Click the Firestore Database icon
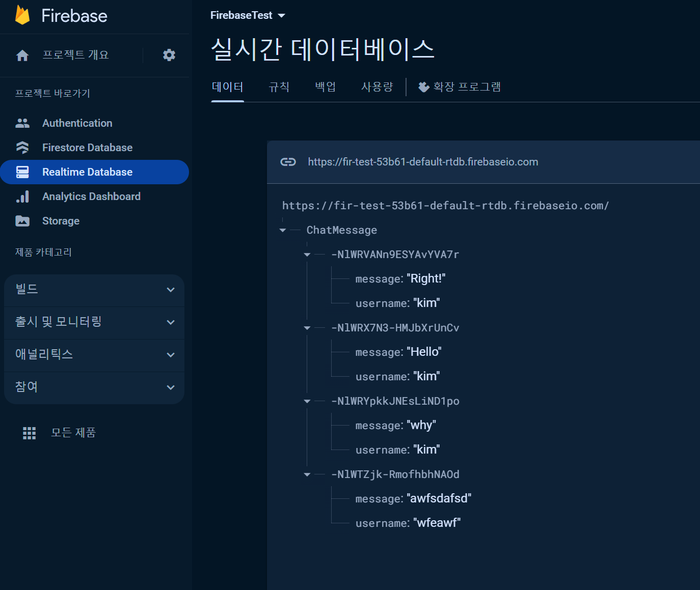The image size is (700, 590). click(22, 148)
